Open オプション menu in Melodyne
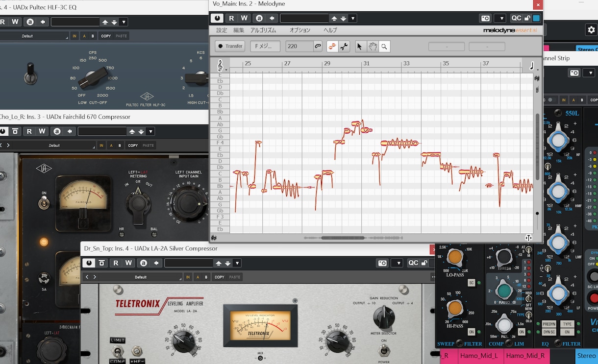598x364 pixels. click(300, 30)
